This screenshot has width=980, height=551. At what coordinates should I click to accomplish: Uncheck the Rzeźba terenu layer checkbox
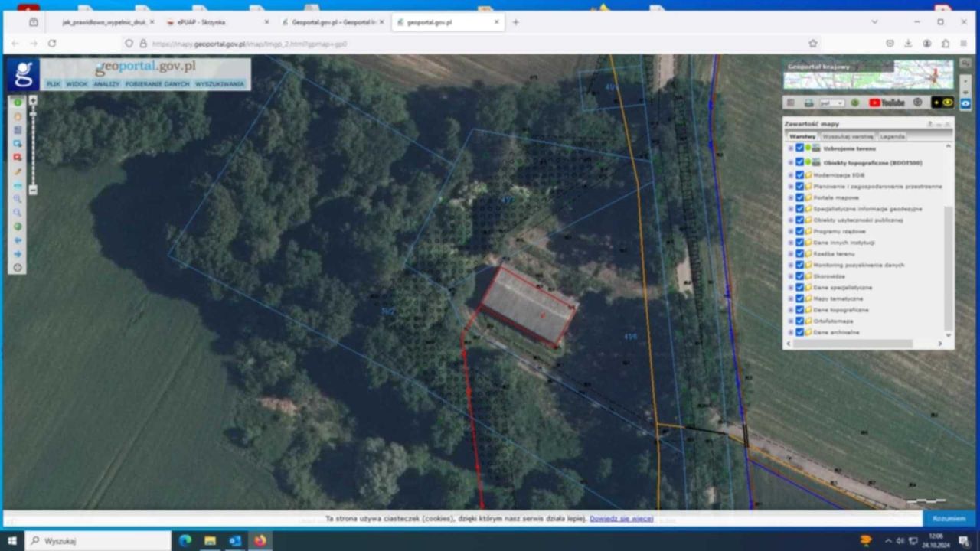coord(800,253)
